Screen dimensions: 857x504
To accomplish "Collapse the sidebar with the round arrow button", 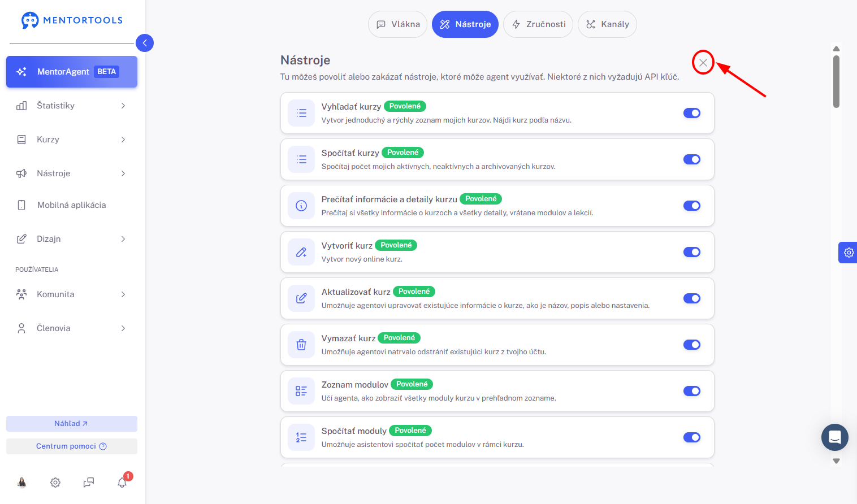I will click(145, 43).
